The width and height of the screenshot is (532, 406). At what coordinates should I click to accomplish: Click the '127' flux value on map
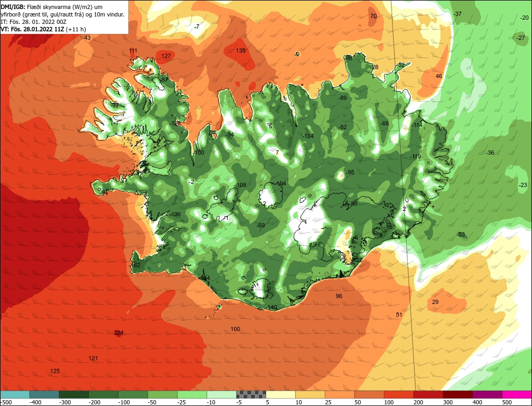[166, 56]
